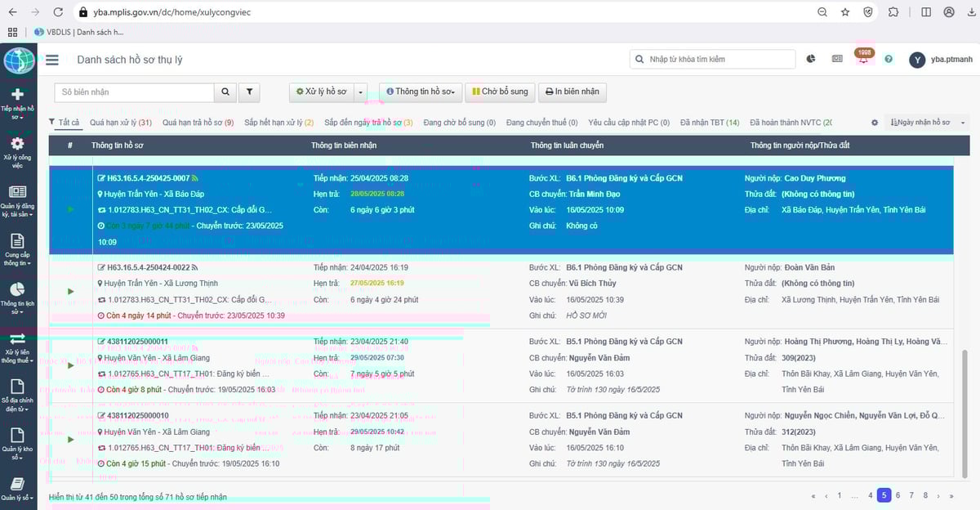Open the ID card icon in header
980x510 pixels.
click(x=837, y=59)
